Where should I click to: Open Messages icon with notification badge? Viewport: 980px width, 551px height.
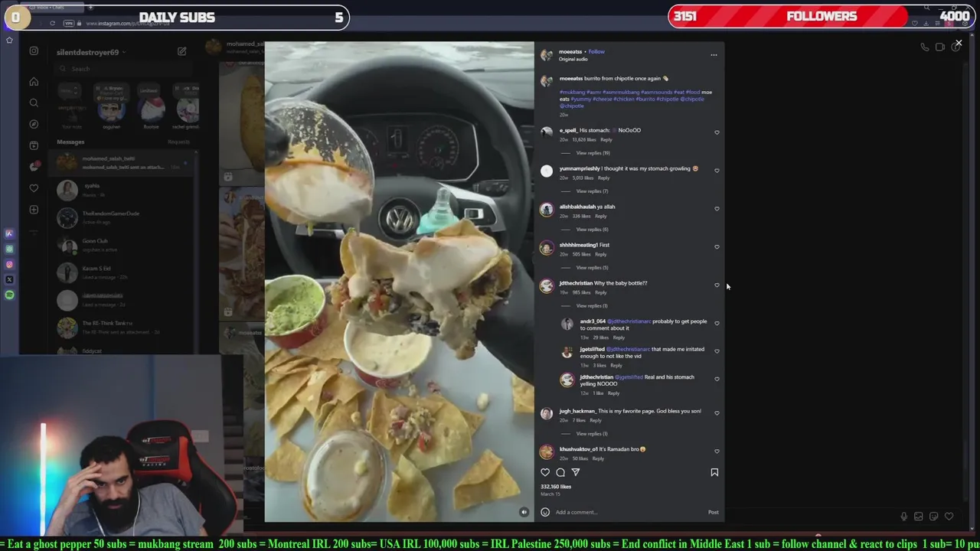[x=34, y=167]
